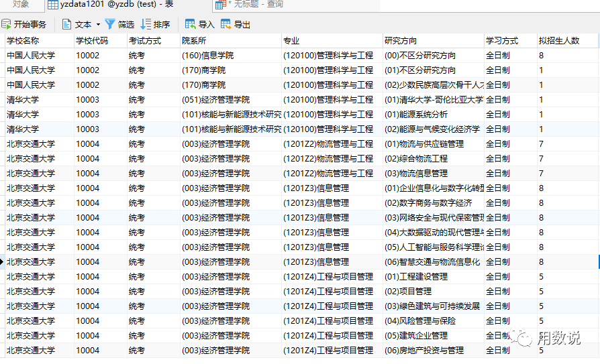Click the 排序 button label

coord(162,25)
